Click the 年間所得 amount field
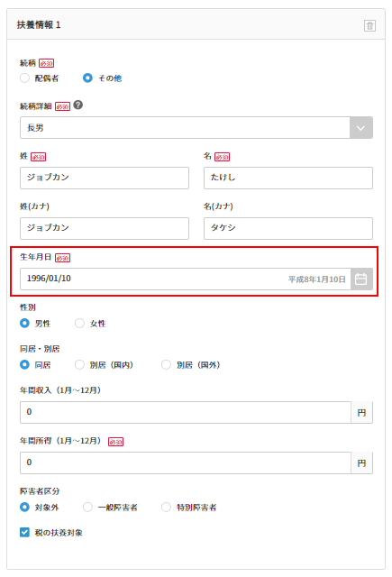 [x=186, y=463]
